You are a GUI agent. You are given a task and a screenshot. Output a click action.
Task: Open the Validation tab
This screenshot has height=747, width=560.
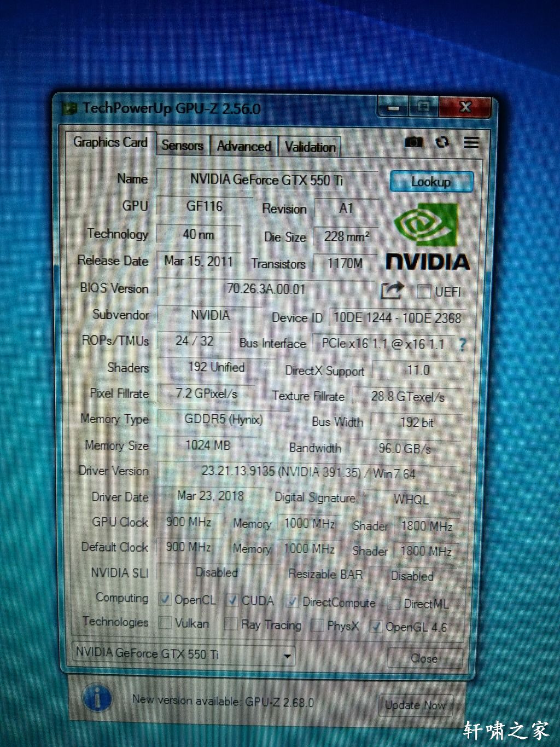click(x=310, y=147)
